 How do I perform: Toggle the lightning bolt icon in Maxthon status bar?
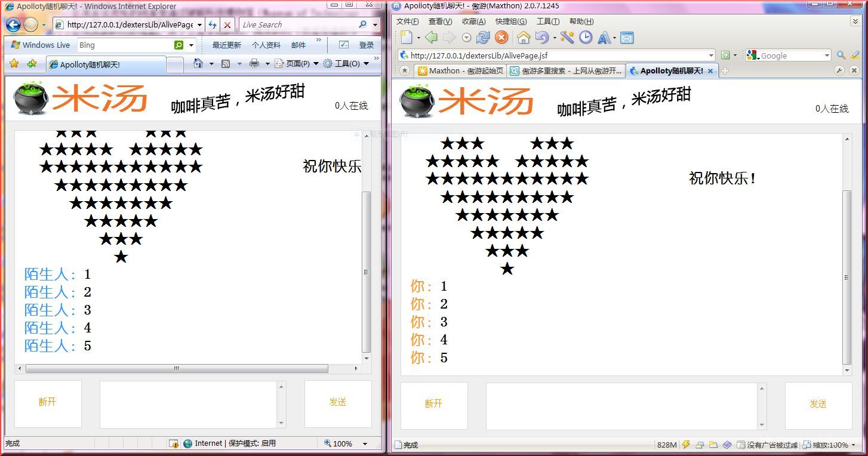coord(686,445)
